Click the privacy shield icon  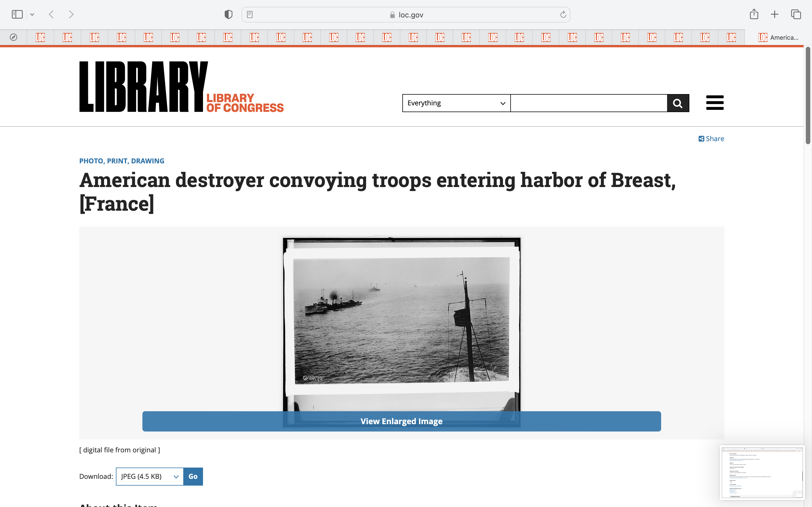point(228,14)
